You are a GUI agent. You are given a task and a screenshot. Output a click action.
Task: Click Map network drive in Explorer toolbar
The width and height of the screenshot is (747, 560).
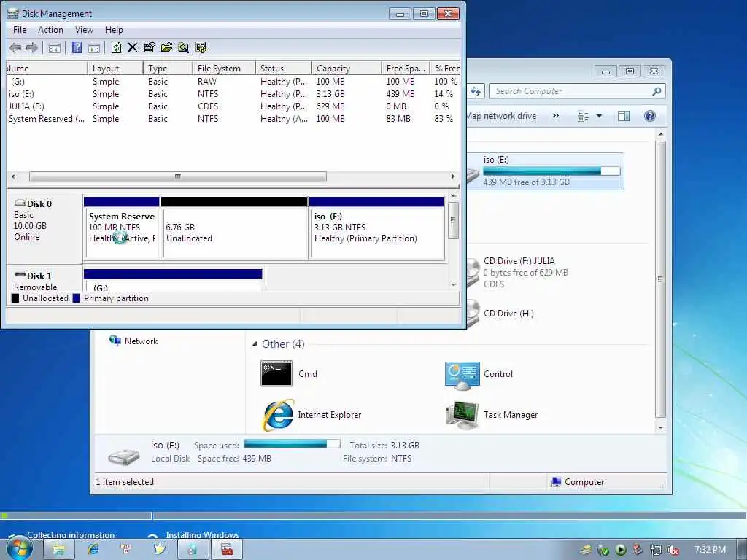(501, 116)
